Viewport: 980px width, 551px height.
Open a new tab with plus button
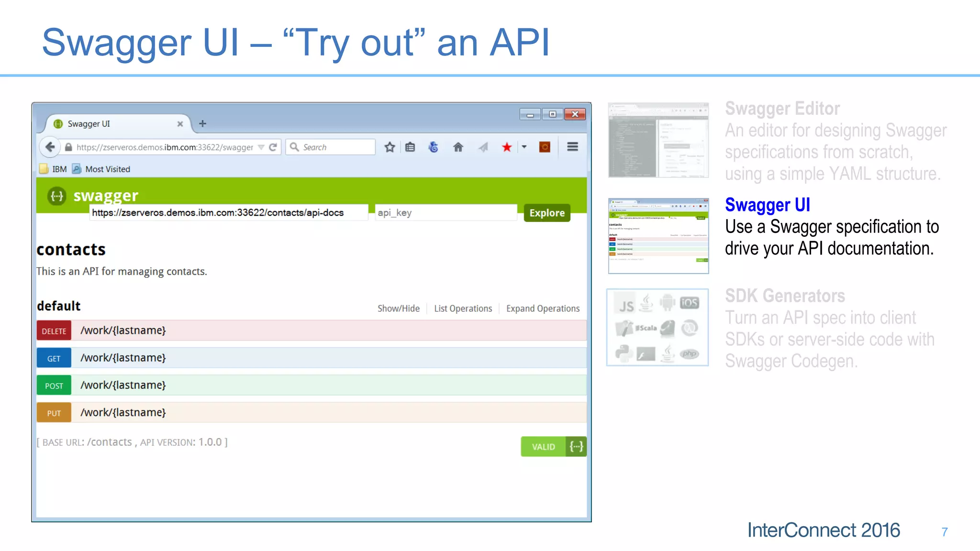tap(202, 123)
